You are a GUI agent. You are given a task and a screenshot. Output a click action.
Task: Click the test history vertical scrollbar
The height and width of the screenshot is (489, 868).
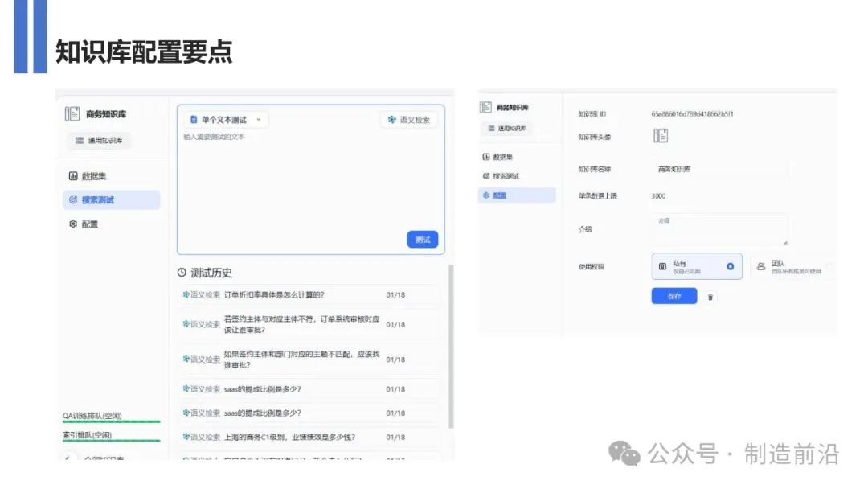[x=449, y=346]
